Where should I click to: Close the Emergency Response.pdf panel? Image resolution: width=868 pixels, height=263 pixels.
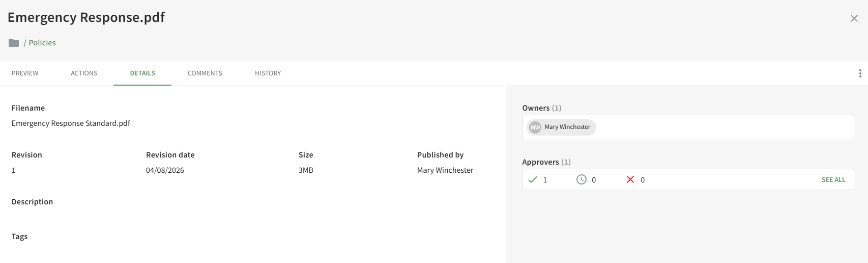[x=854, y=18]
